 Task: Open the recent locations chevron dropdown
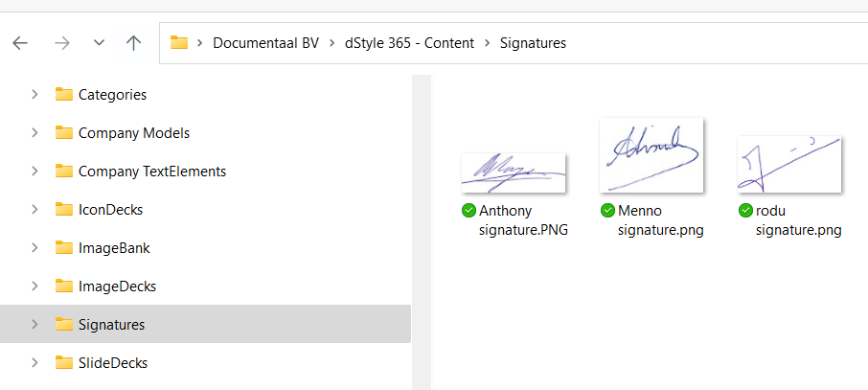coord(99,43)
